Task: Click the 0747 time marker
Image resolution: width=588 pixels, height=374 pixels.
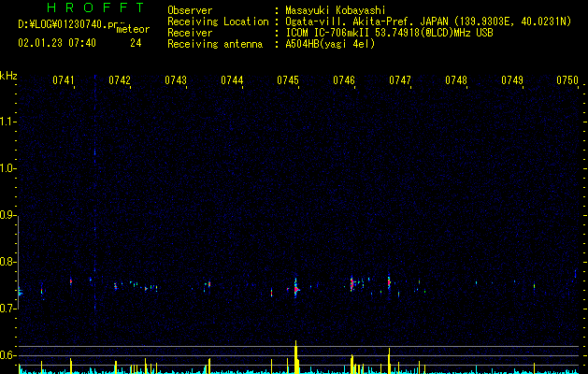Action: (400, 80)
